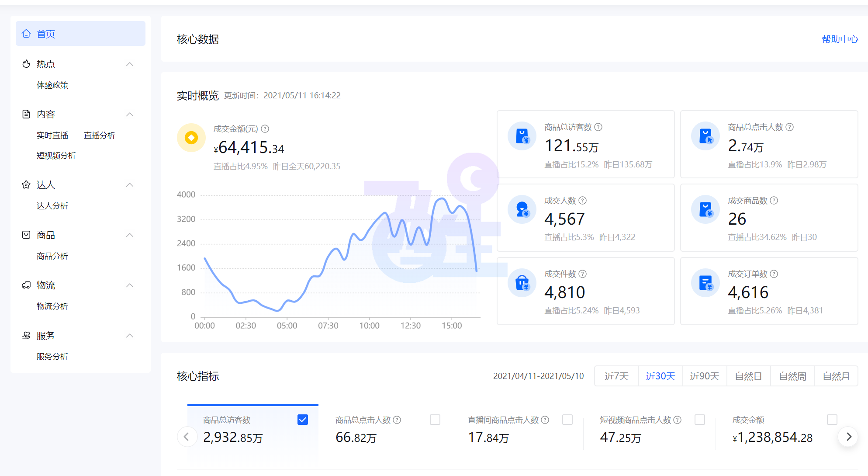Image resolution: width=868 pixels, height=476 pixels.
Task: Click the 服务 sidebar icon
Action: point(26,335)
